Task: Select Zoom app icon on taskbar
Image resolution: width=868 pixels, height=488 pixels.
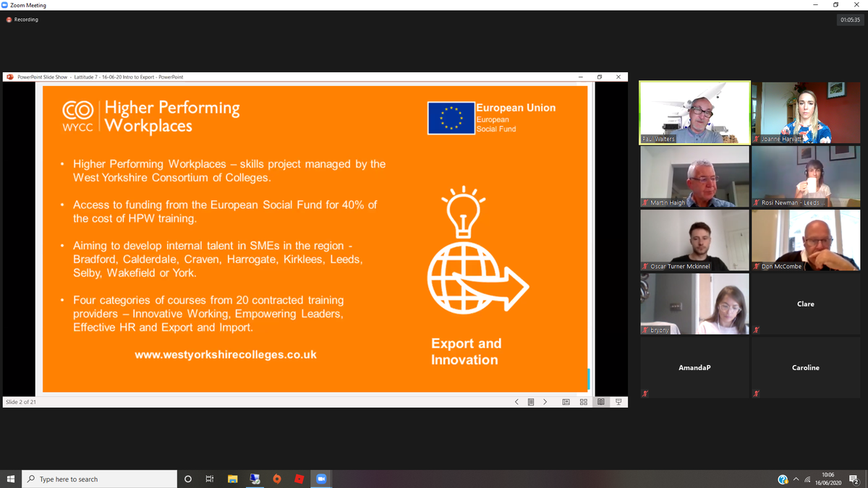Action: (x=321, y=479)
